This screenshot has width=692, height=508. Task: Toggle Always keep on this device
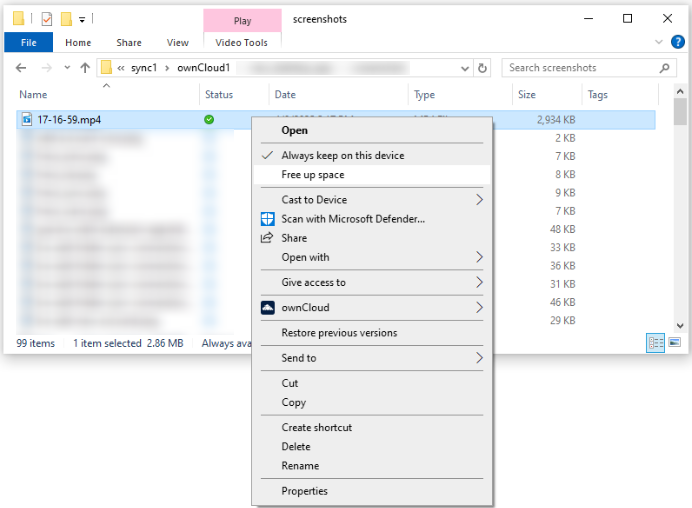(x=342, y=156)
